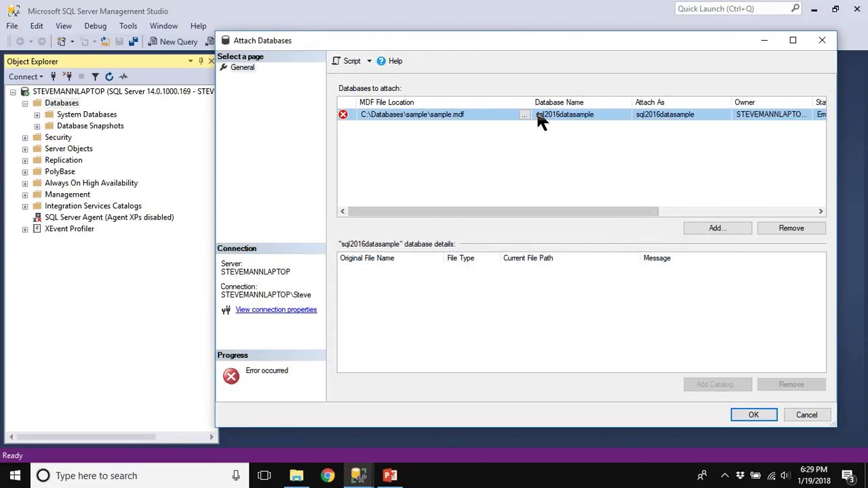This screenshot has height=488, width=868.
Task: Open the Tools menu
Action: [x=128, y=26]
